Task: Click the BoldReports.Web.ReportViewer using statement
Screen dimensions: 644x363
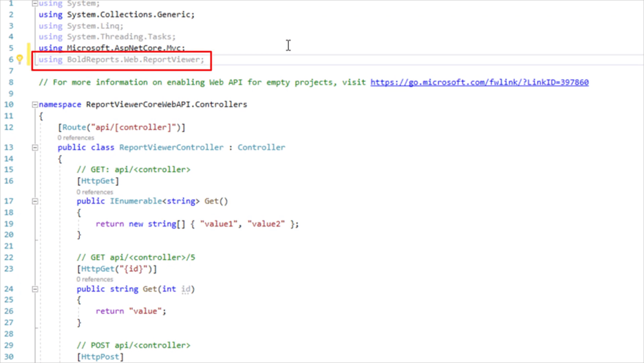Action: (x=135, y=60)
